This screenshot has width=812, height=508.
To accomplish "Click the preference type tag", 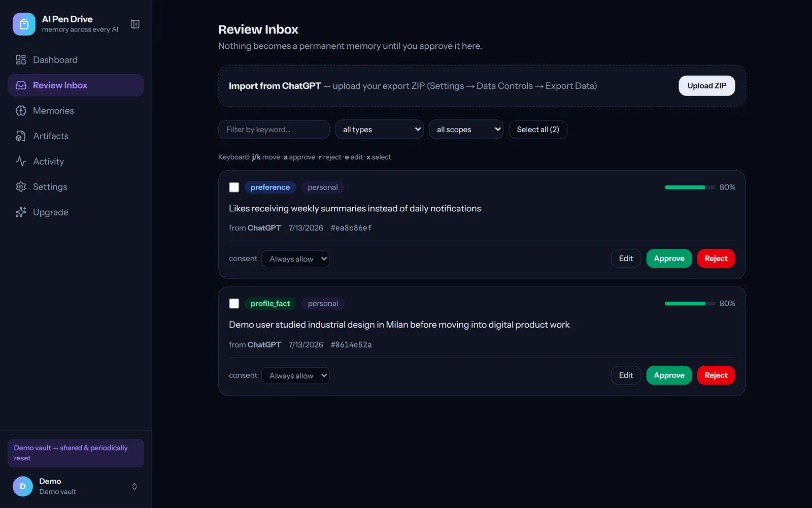I will coord(270,187).
